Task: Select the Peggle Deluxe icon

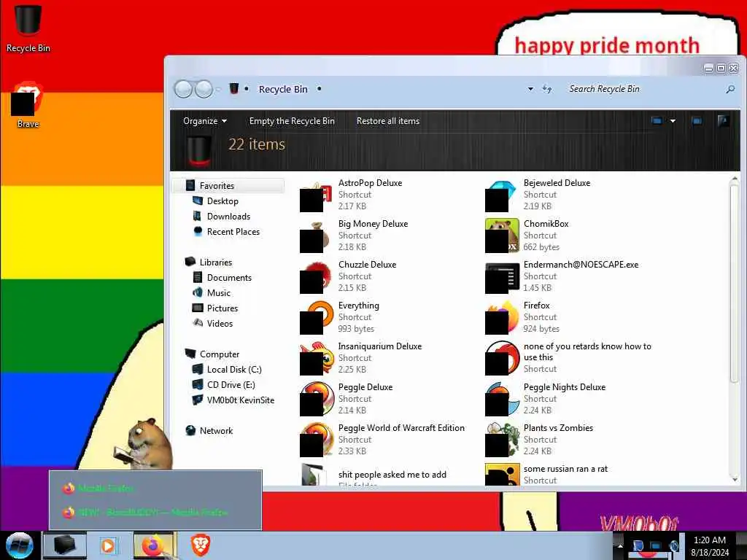Action: [x=317, y=399]
